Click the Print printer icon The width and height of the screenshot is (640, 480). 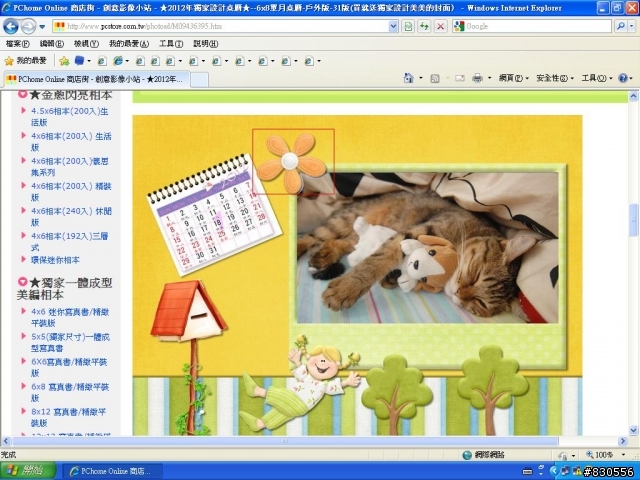(x=477, y=78)
